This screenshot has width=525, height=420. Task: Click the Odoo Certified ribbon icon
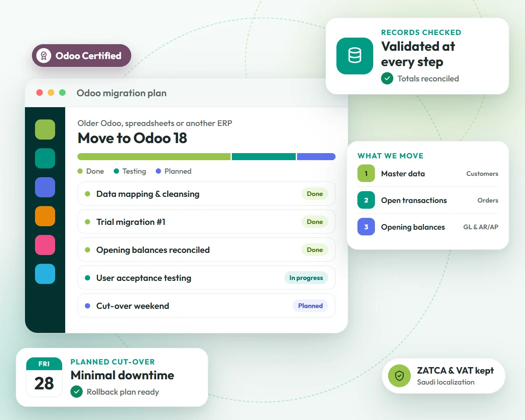[44, 56]
